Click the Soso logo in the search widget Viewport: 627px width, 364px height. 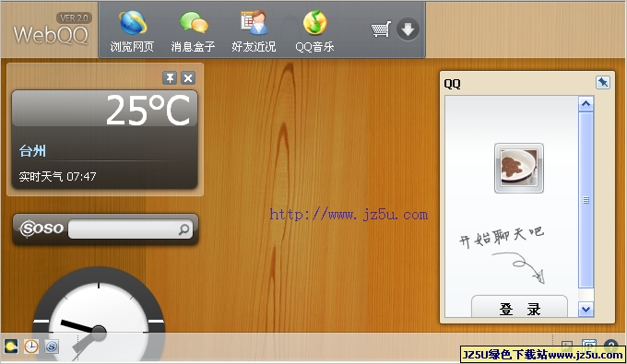click(x=41, y=229)
